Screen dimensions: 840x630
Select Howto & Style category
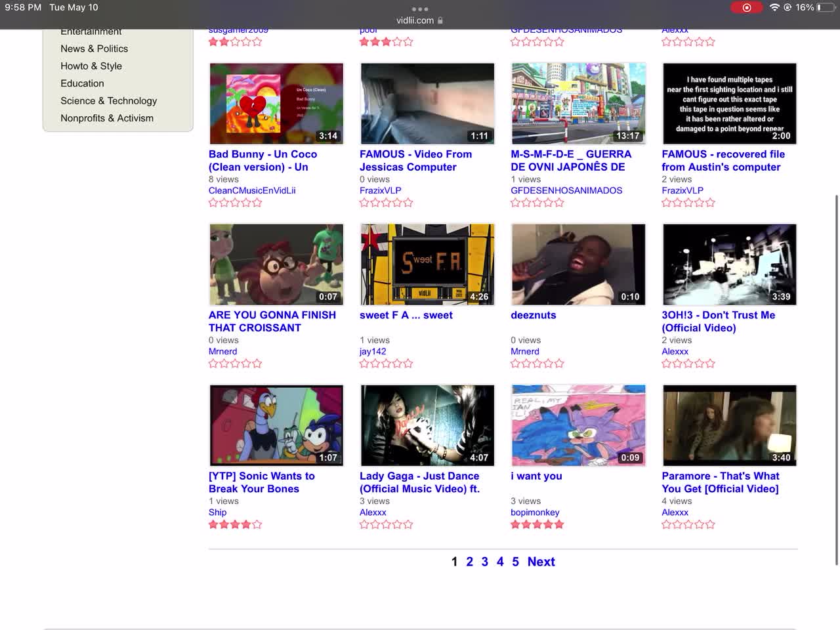(91, 66)
